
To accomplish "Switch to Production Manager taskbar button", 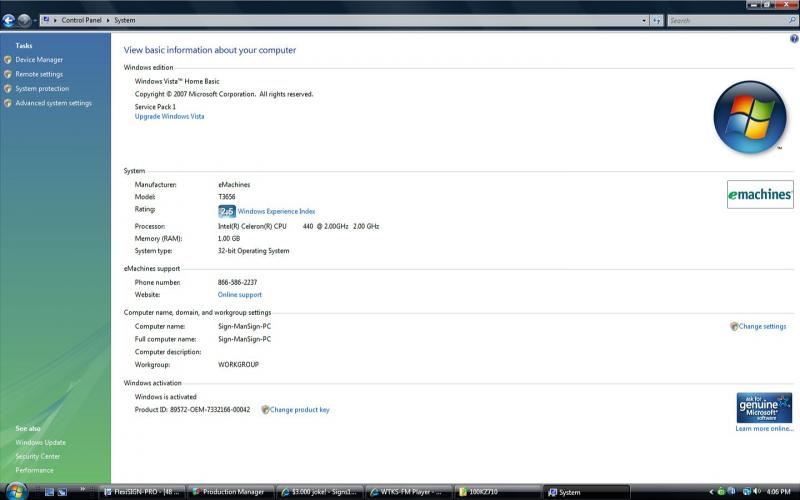I will (230, 492).
